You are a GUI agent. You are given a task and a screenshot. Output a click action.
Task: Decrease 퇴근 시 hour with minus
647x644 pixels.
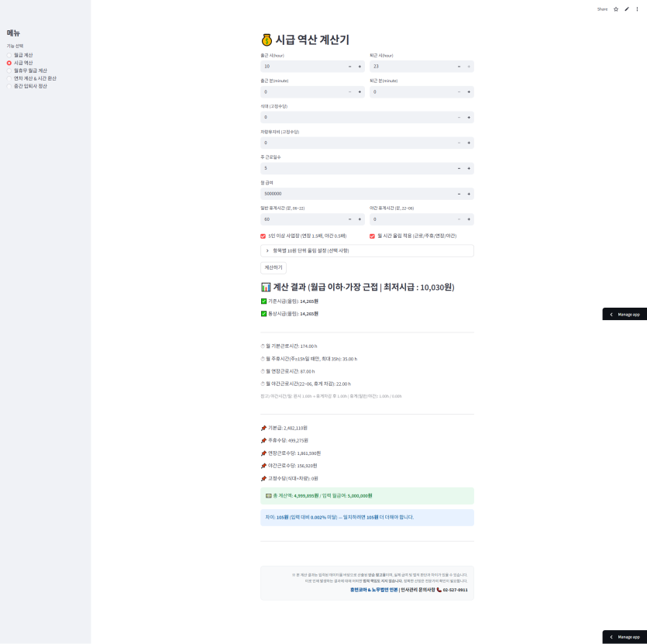458,67
